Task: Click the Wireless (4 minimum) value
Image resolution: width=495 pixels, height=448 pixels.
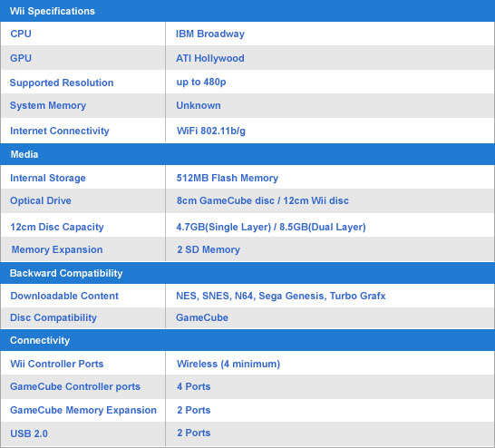Action: 228,364
